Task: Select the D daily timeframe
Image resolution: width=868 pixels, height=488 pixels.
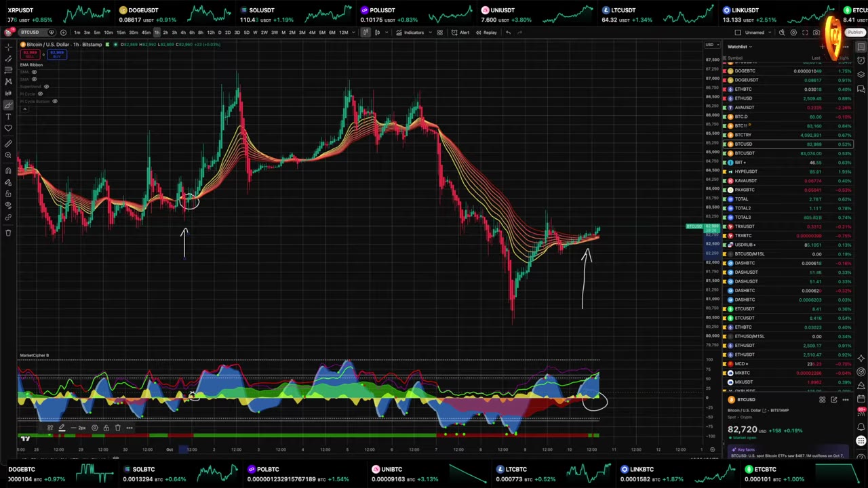Action: click(220, 33)
